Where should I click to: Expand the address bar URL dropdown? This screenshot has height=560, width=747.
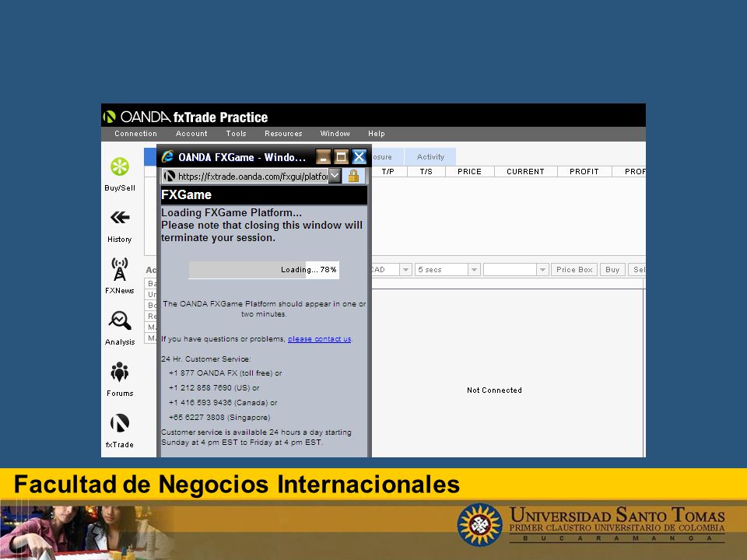(335, 176)
